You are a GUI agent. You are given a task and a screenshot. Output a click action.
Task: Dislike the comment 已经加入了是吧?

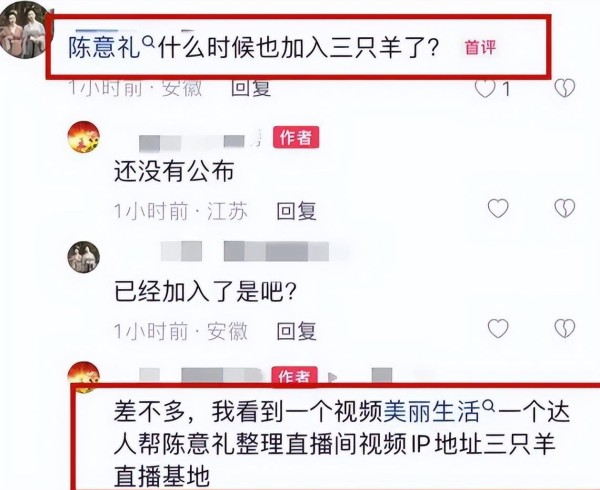tap(565, 329)
